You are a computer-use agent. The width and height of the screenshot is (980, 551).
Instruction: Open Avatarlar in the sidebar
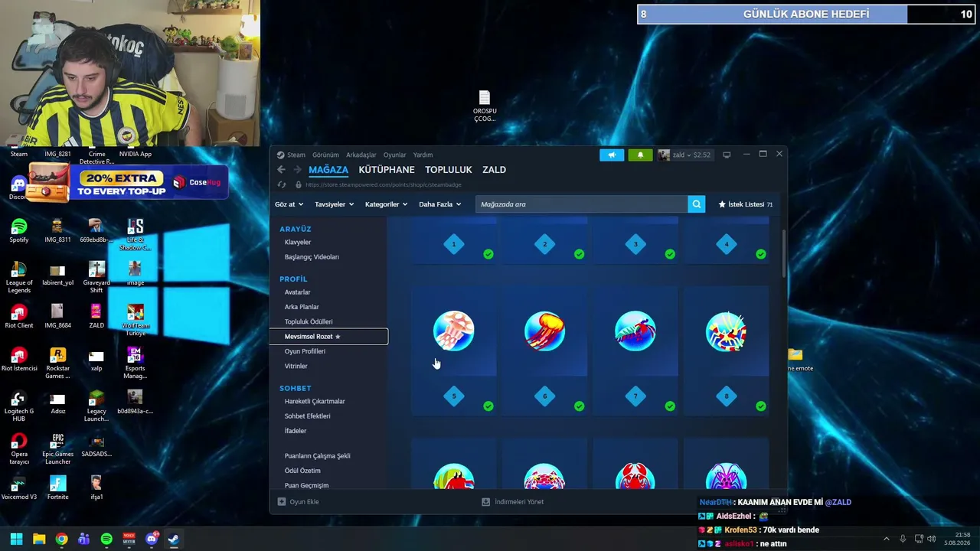pos(298,292)
